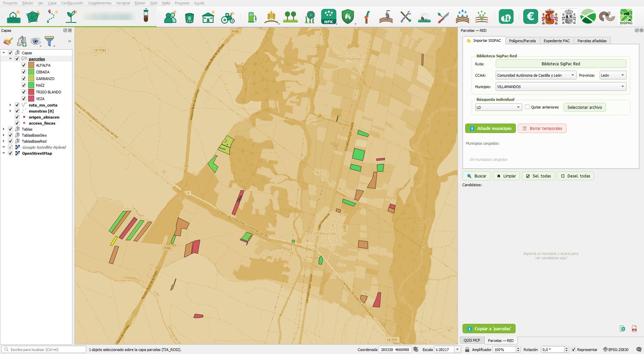The image size is (644, 354).
Task: Expand the Tablas group
Action: pyautogui.click(x=4, y=129)
